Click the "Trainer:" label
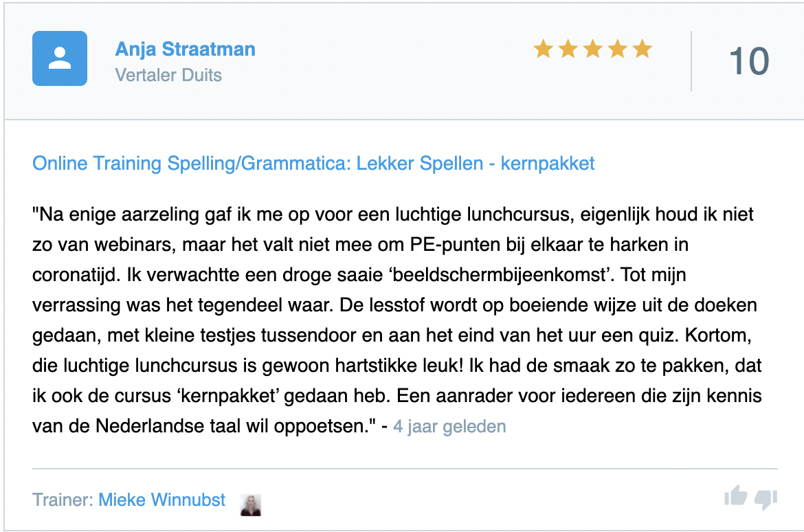This screenshot has width=804, height=532. click(x=61, y=500)
